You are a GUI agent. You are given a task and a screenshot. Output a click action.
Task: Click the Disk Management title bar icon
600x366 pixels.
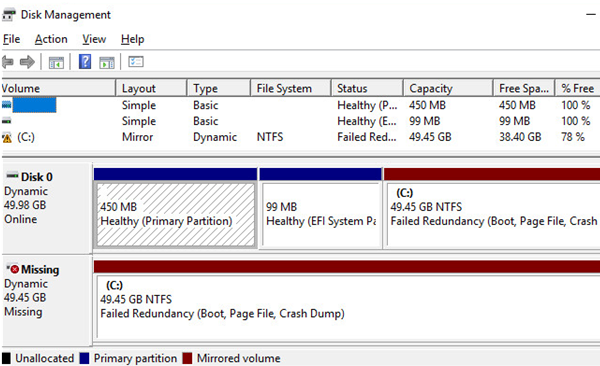(8, 15)
